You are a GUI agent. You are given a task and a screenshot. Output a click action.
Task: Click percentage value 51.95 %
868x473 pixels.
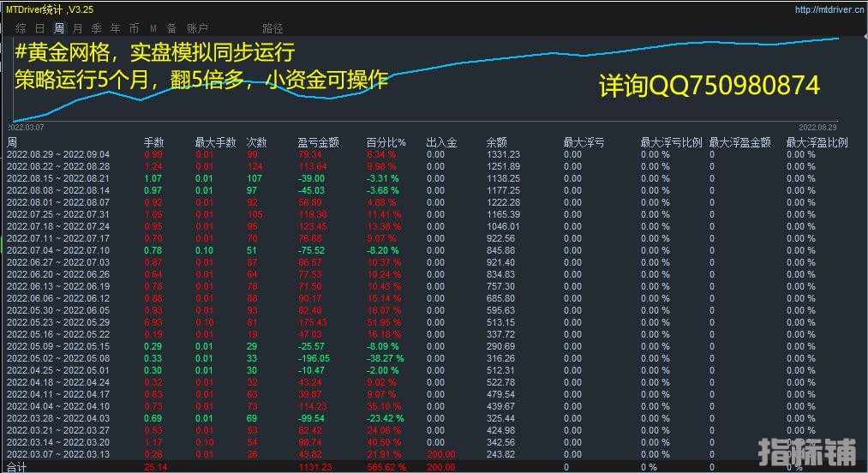[x=384, y=322]
